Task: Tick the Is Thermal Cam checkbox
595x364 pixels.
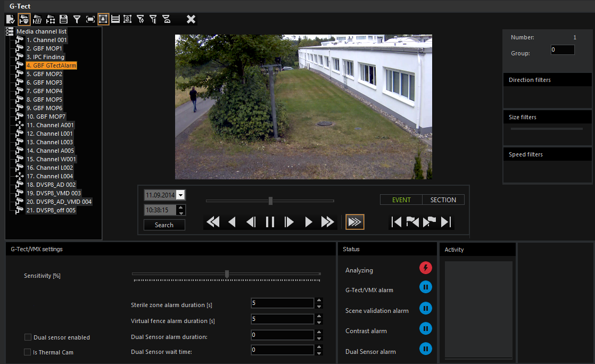Action: (27, 352)
